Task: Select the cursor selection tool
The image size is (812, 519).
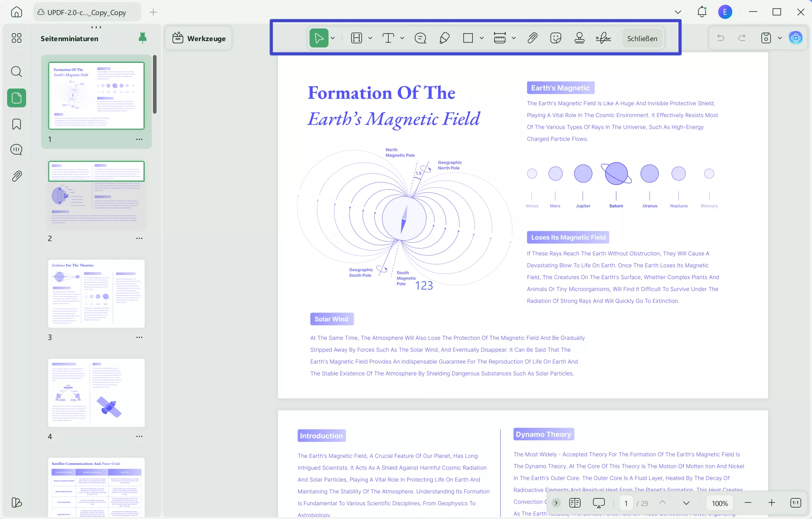Action: click(x=319, y=38)
